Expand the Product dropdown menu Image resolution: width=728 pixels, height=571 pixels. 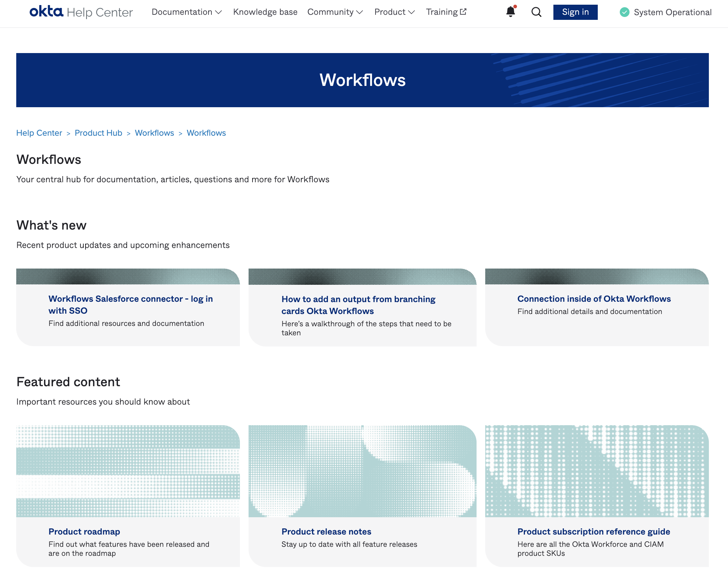pos(394,12)
